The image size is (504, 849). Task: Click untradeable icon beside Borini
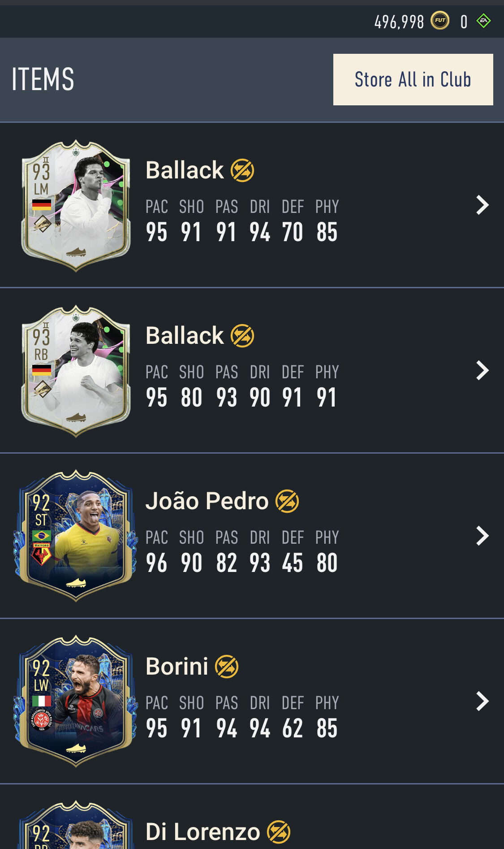[227, 667]
